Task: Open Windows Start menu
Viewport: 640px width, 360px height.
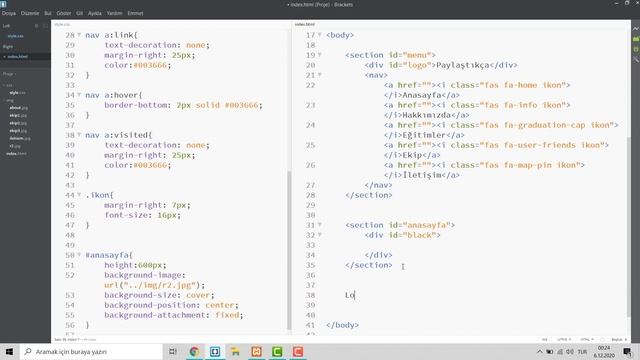Action: point(9,351)
